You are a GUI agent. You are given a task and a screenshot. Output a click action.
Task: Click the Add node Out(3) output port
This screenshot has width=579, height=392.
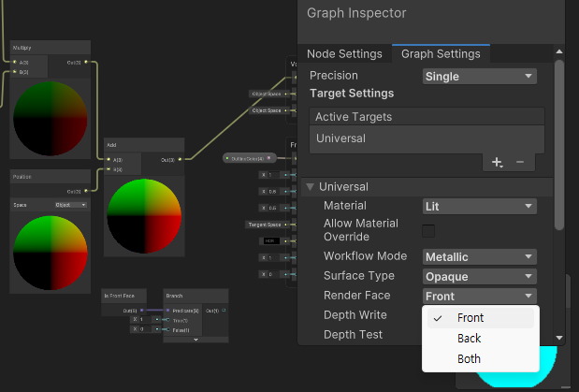(180, 159)
